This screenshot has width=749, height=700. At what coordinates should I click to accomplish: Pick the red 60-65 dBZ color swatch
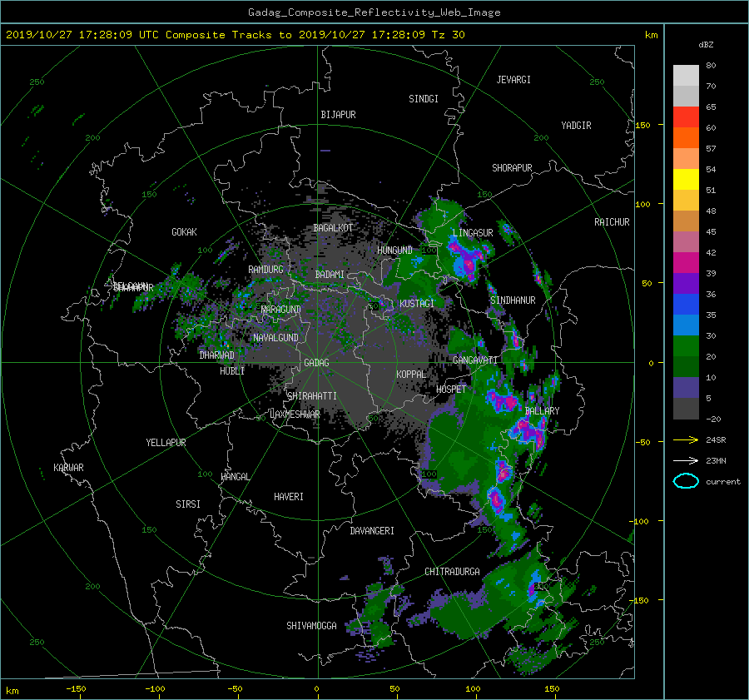click(x=686, y=117)
